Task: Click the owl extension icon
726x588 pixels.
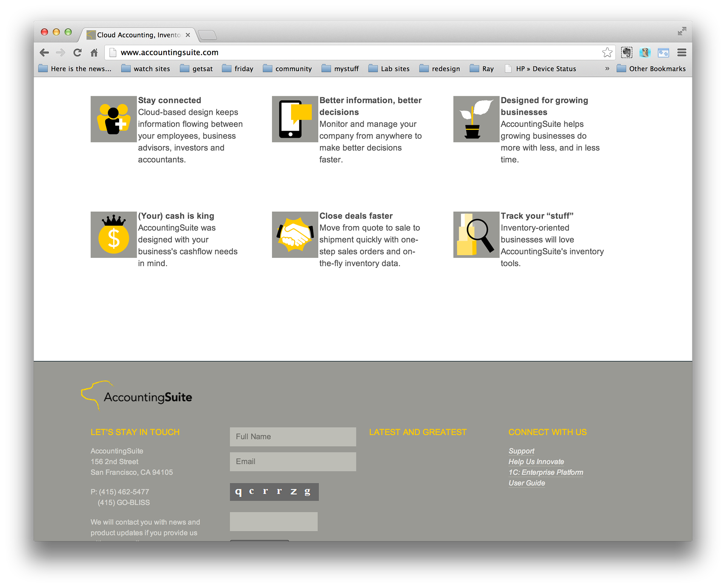Action: (645, 53)
